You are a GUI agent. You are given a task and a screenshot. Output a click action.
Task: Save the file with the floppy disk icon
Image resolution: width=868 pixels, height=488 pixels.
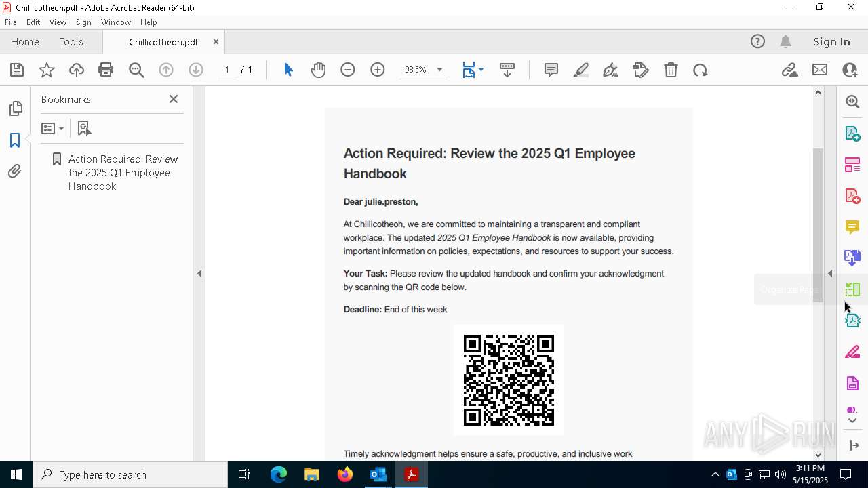[17, 70]
